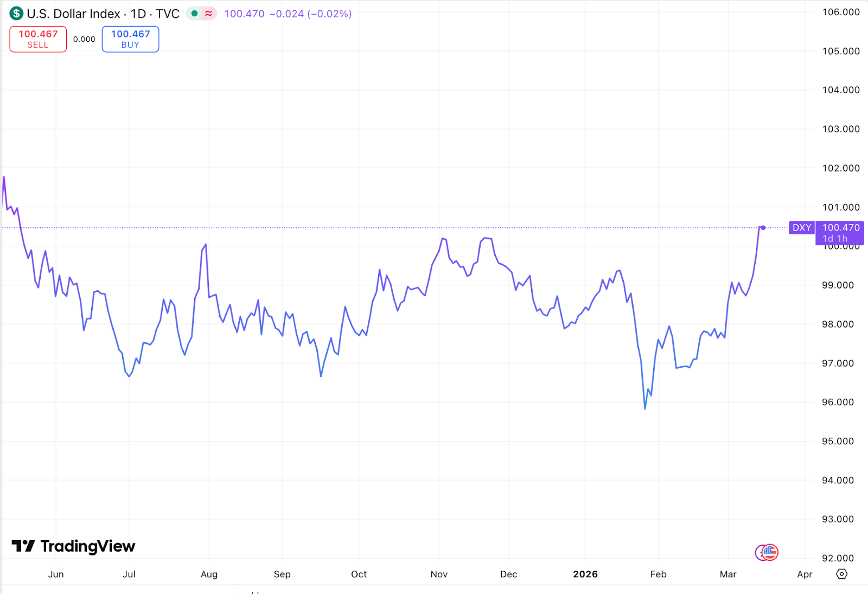Image resolution: width=868 pixels, height=594 pixels.
Task: Click the TradingView logo
Action: click(x=73, y=546)
